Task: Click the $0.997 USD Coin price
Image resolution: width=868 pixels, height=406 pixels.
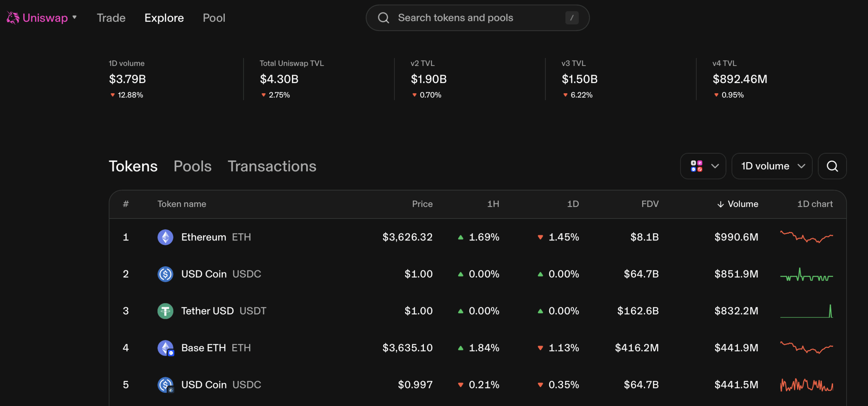Action: point(415,385)
